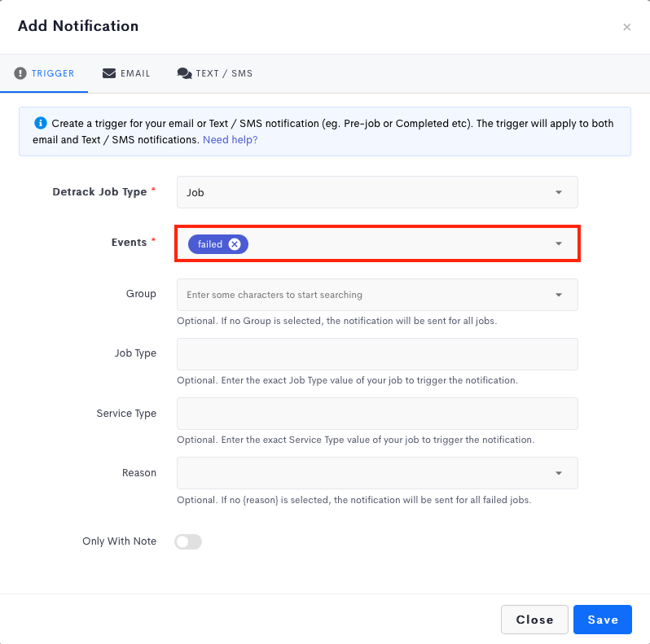Switch to the EMAIL tab
650x644 pixels.
click(x=126, y=73)
